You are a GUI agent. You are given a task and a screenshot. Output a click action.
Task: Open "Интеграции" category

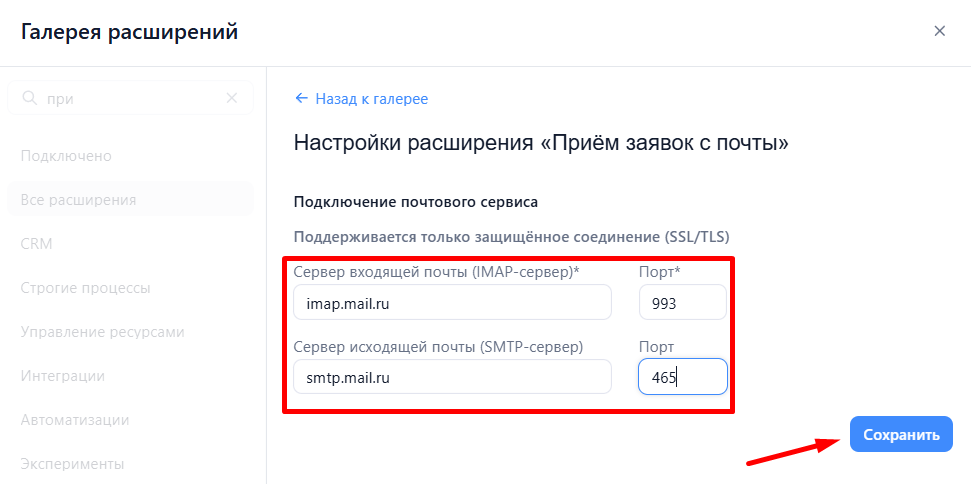[63, 376]
